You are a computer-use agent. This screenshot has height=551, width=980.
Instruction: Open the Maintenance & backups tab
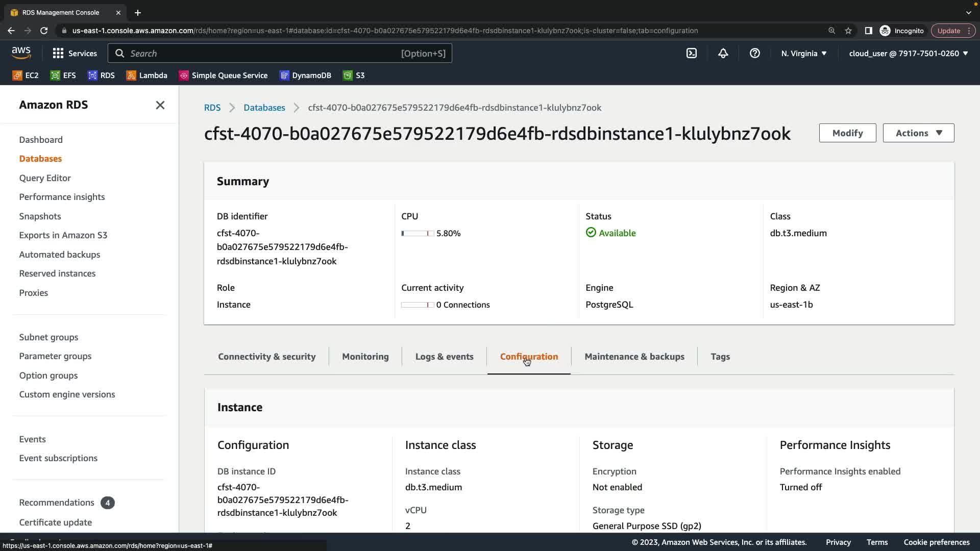coord(634,357)
